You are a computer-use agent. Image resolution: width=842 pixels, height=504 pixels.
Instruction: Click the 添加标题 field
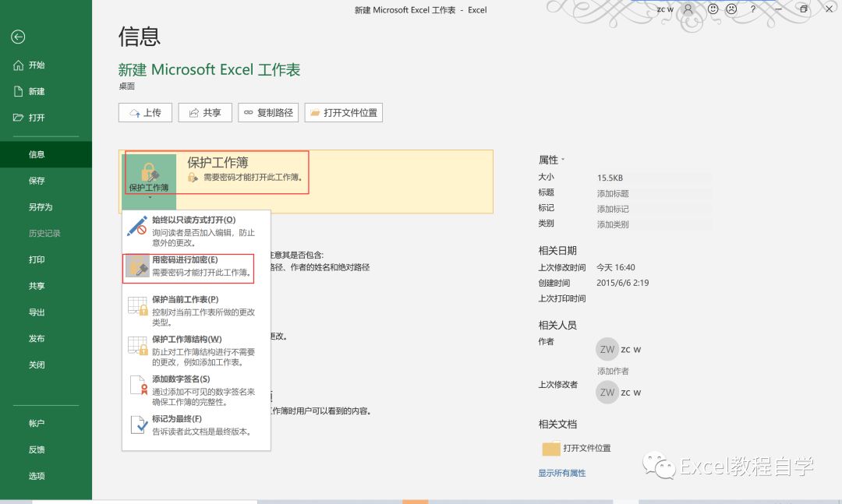pyautogui.click(x=653, y=193)
